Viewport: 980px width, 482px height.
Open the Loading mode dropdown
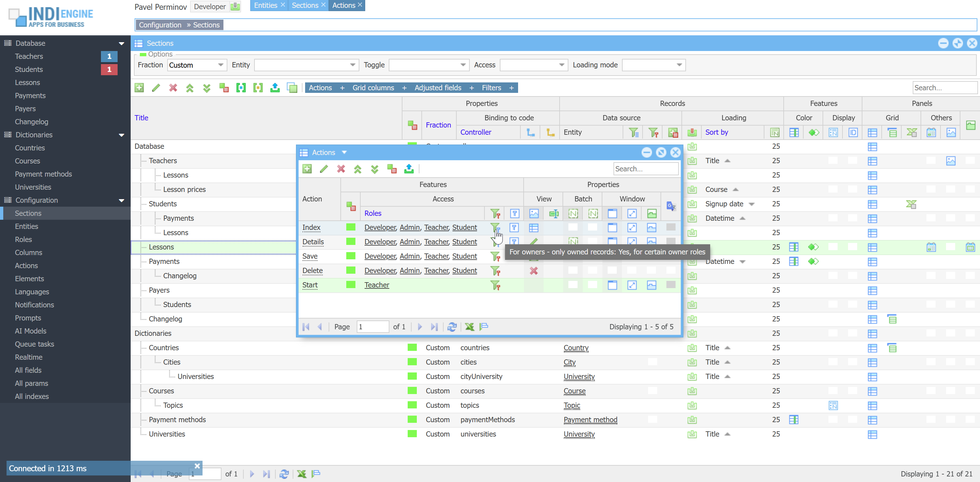pos(679,65)
